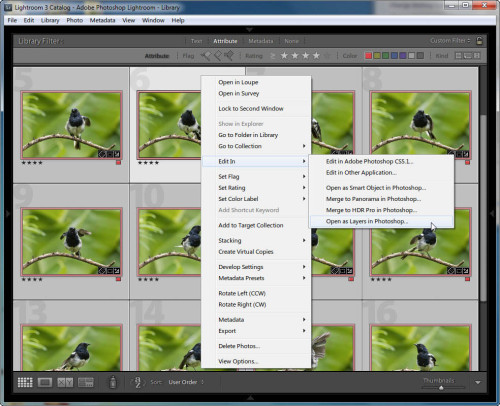
Task: Set rating filter to five stars
Action: [327, 55]
